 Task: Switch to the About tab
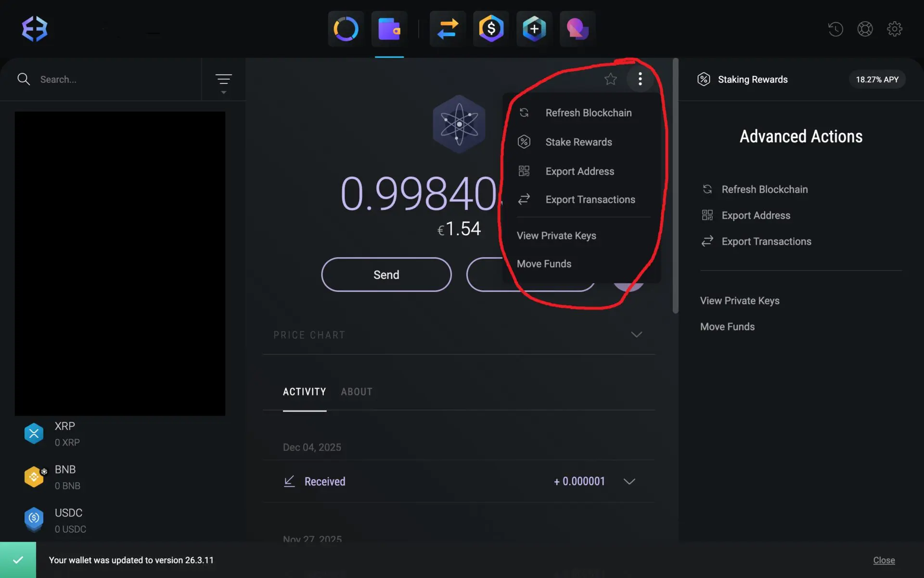tap(357, 392)
